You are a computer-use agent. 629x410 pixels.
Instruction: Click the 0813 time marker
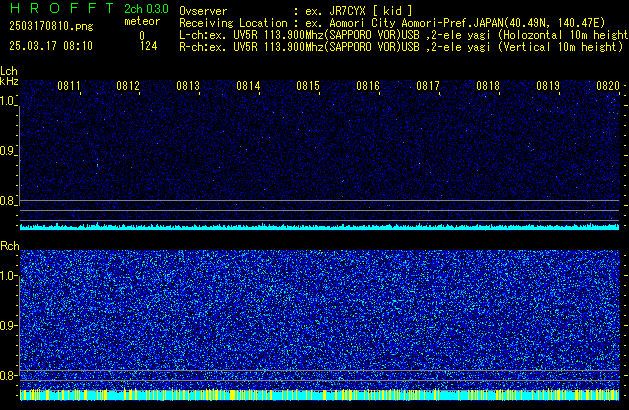(188, 86)
